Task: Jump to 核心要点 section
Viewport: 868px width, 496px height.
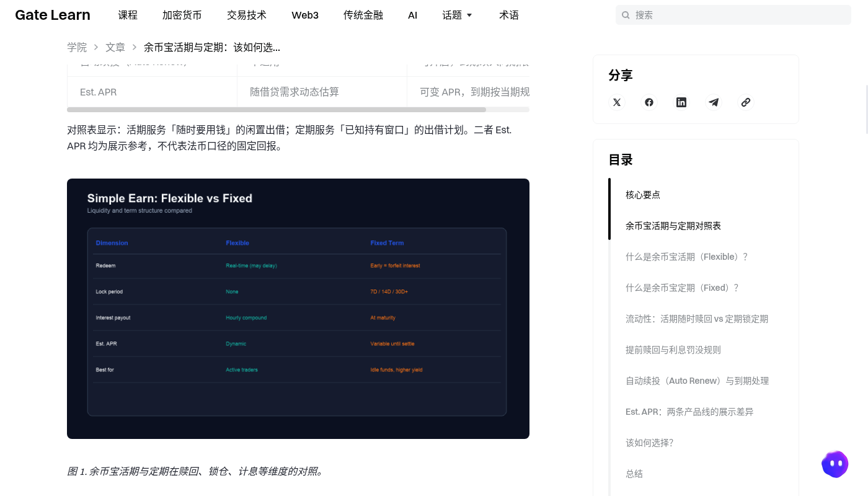Action: coord(643,195)
